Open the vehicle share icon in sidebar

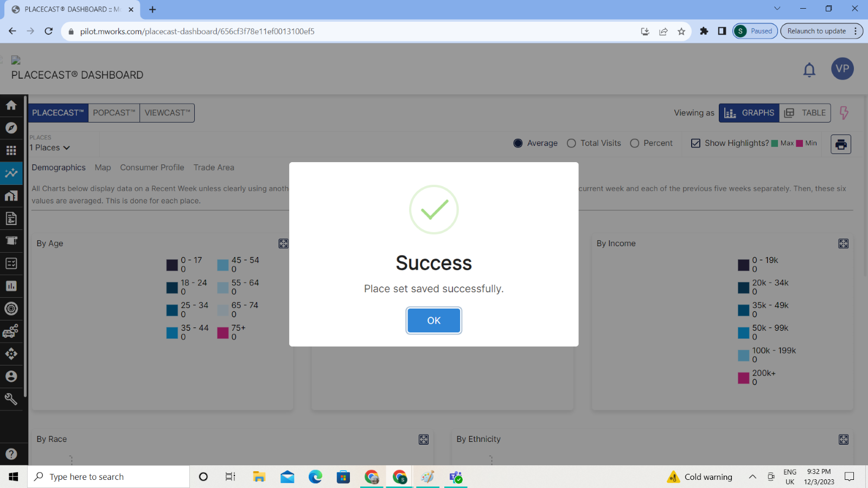[11, 331]
